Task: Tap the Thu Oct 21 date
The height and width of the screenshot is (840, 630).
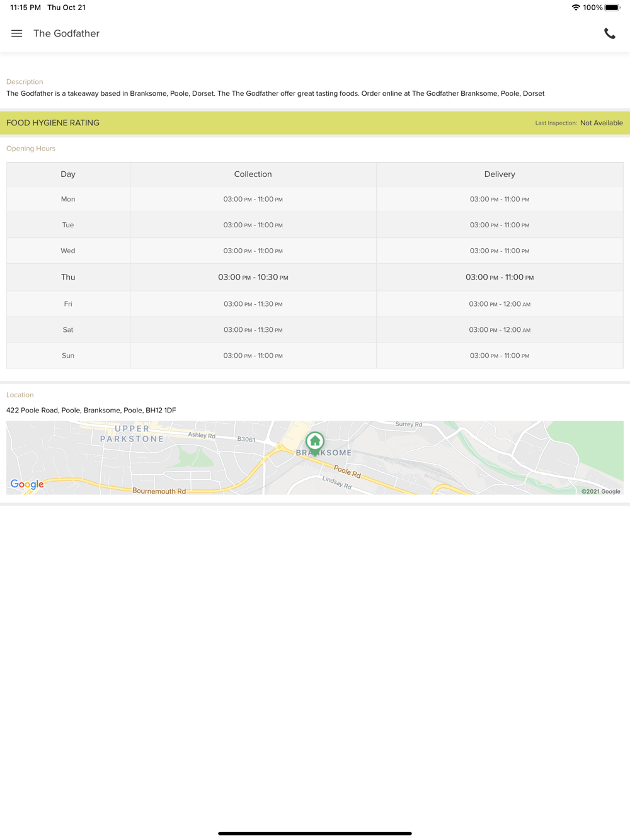Action: pyautogui.click(x=66, y=8)
